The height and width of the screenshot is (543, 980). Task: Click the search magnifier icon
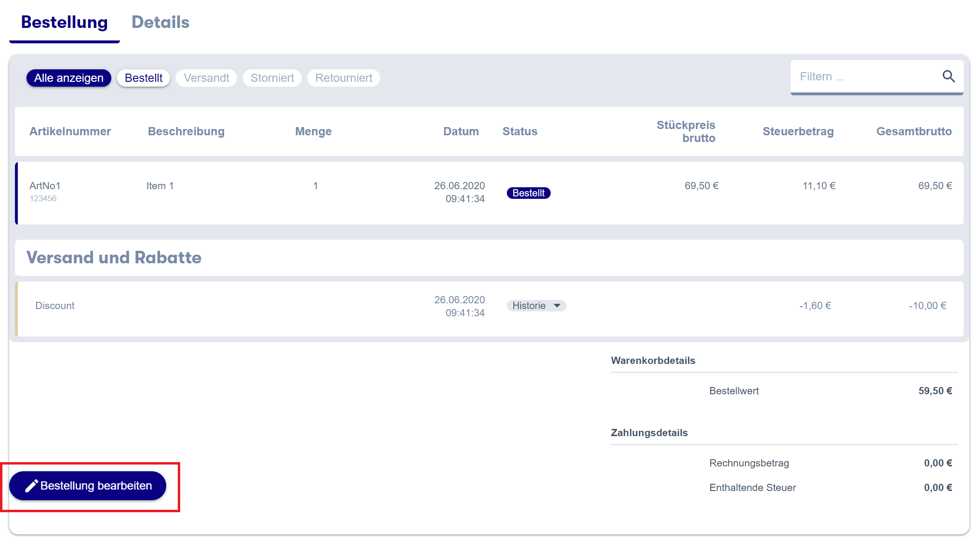(x=948, y=77)
